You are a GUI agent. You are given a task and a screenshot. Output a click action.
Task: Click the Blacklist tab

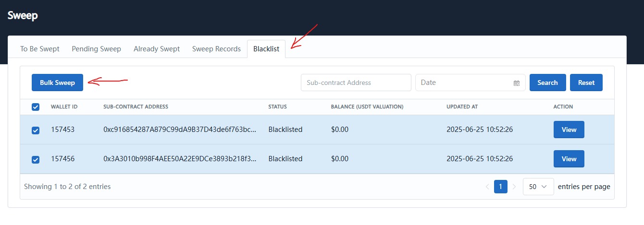[x=266, y=49]
